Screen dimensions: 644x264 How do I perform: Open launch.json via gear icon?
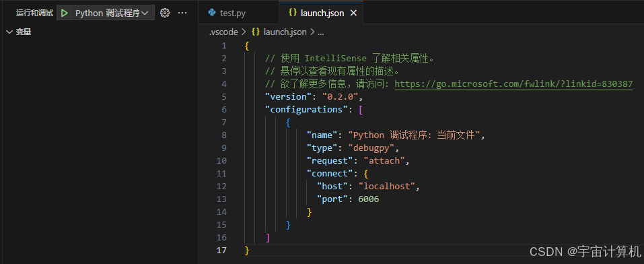[165, 13]
